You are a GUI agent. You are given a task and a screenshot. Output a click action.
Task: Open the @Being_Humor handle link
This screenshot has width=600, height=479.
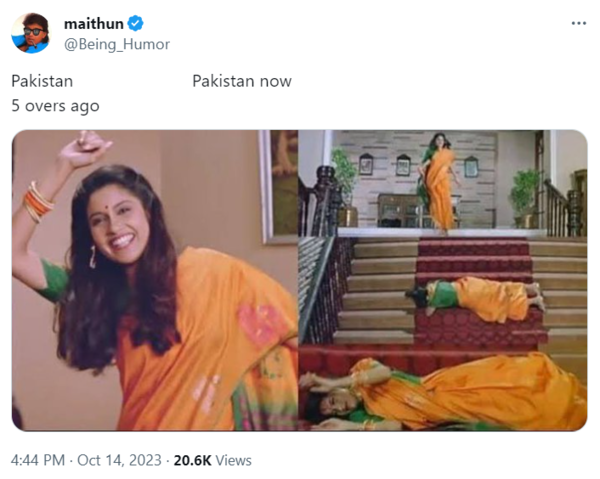[x=116, y=44]
